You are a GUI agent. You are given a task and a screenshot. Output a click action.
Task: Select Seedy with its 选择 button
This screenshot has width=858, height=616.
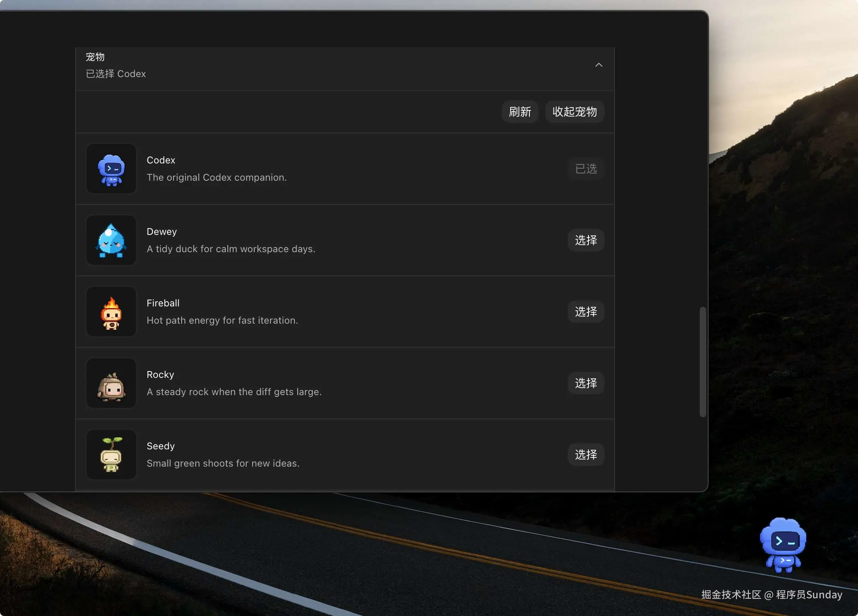coord(586,455)
